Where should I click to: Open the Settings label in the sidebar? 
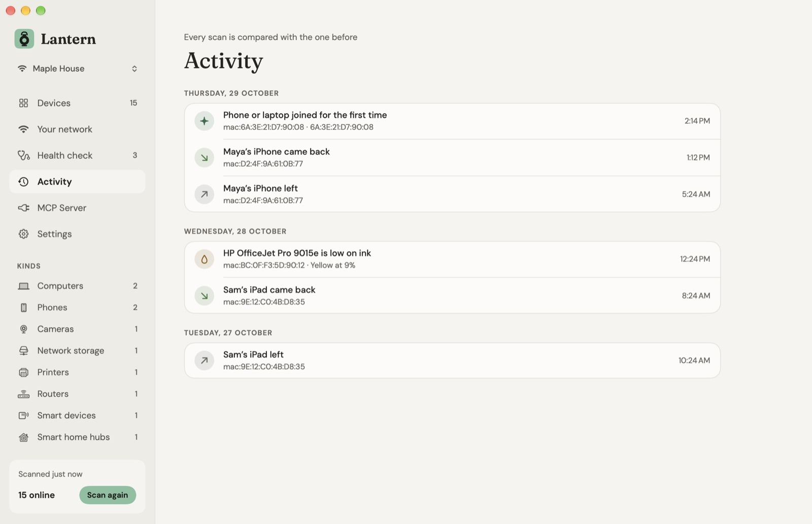[54, 234]
